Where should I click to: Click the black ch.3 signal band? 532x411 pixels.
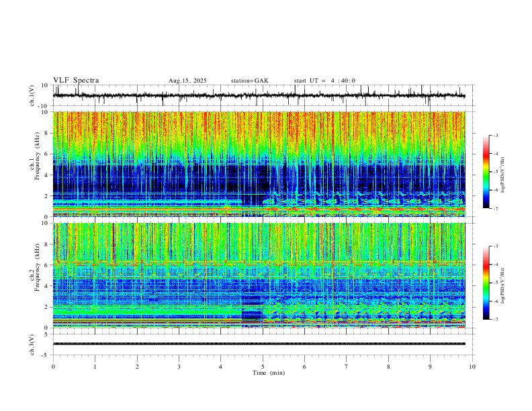[259, 344]
